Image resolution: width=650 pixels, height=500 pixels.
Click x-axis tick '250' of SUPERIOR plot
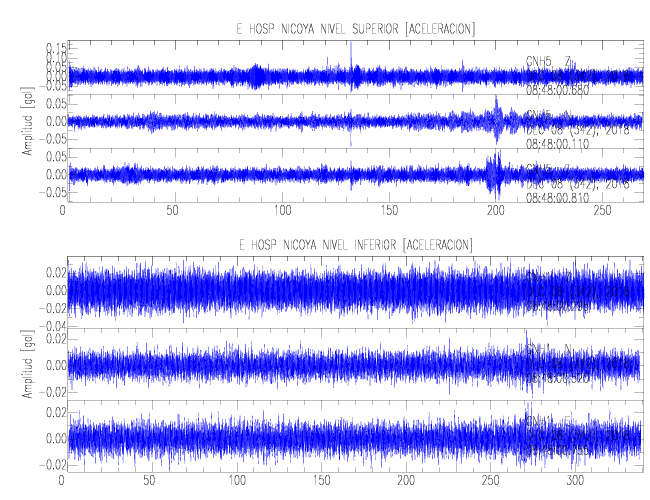click(x=602, y=211)
